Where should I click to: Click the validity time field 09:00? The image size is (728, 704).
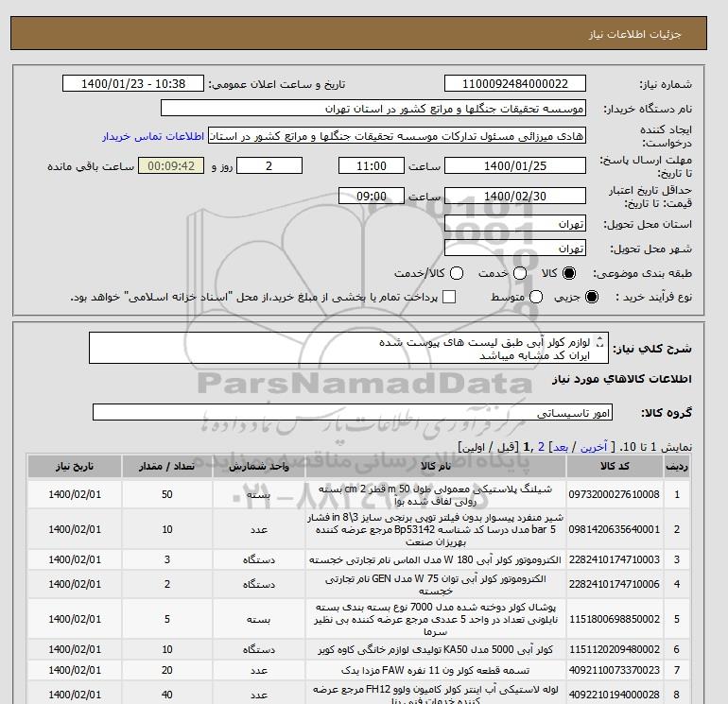pos(372,196)
